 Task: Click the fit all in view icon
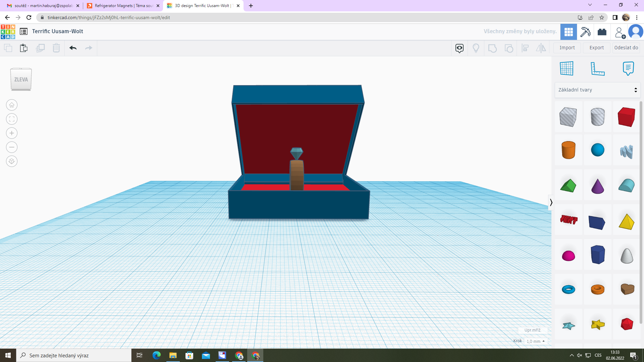pyautogui.click(x=12, y=119)
